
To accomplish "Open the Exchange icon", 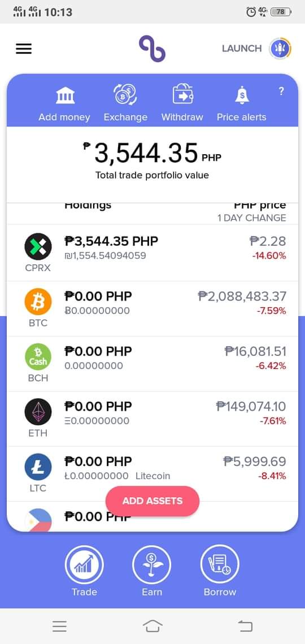I will click(x=125, y=94).
